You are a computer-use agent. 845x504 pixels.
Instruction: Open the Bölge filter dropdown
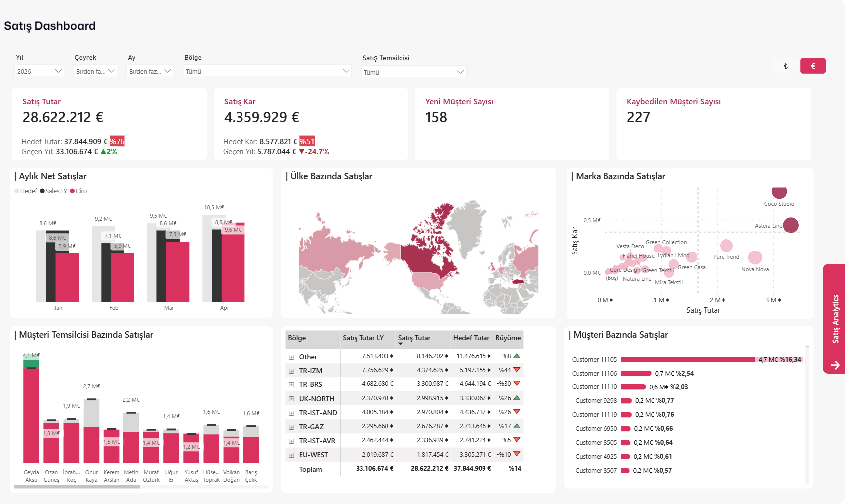(x=267, y=71)
